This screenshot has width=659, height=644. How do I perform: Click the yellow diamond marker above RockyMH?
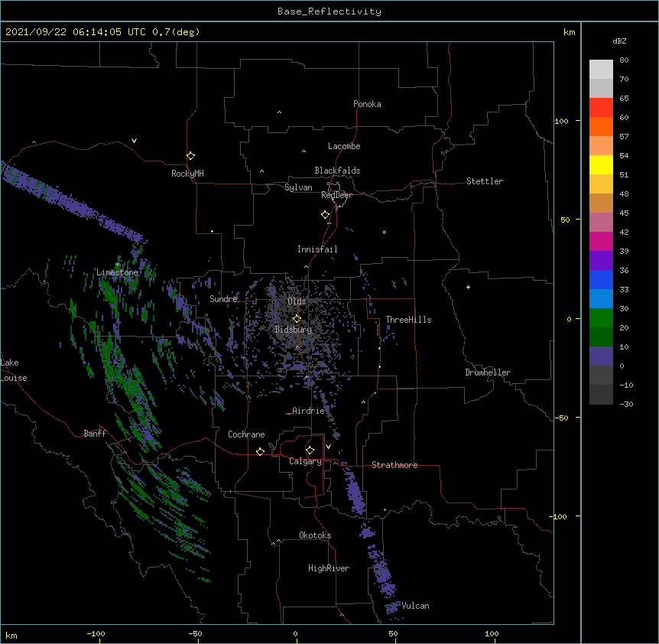click(191, 156)
